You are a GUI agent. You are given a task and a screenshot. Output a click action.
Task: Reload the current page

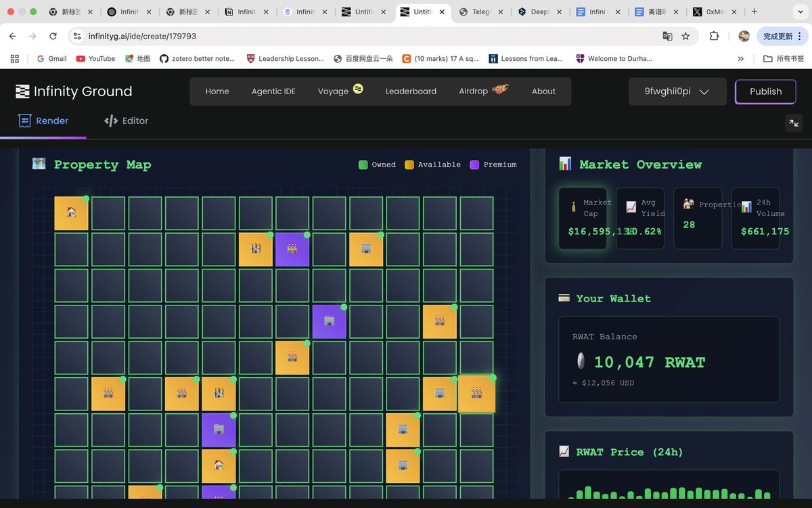coord(53,36)
